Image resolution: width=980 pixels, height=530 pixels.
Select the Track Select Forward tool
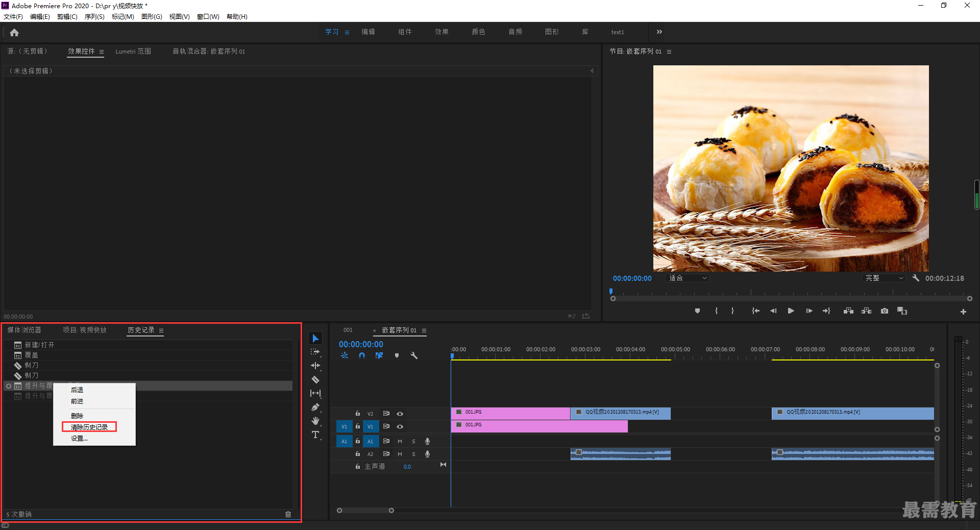click(x=315, y=352)
